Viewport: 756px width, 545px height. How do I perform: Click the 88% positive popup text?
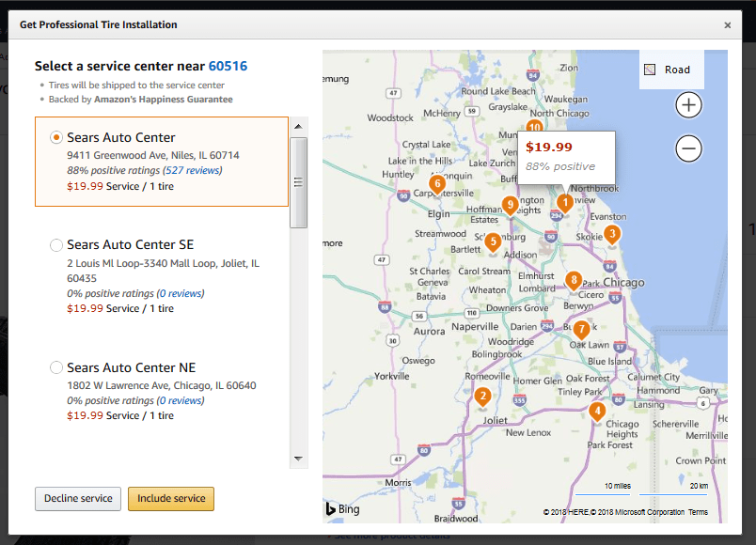tap(560, 166)
